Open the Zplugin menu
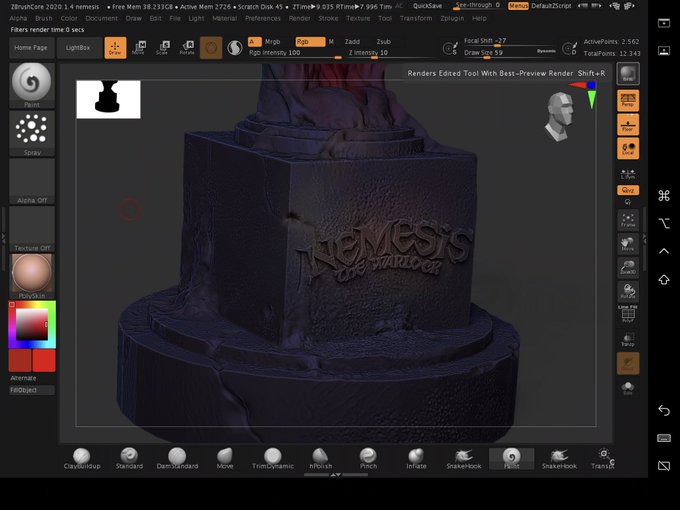The image size is (680, 510). tap(452, 18)
